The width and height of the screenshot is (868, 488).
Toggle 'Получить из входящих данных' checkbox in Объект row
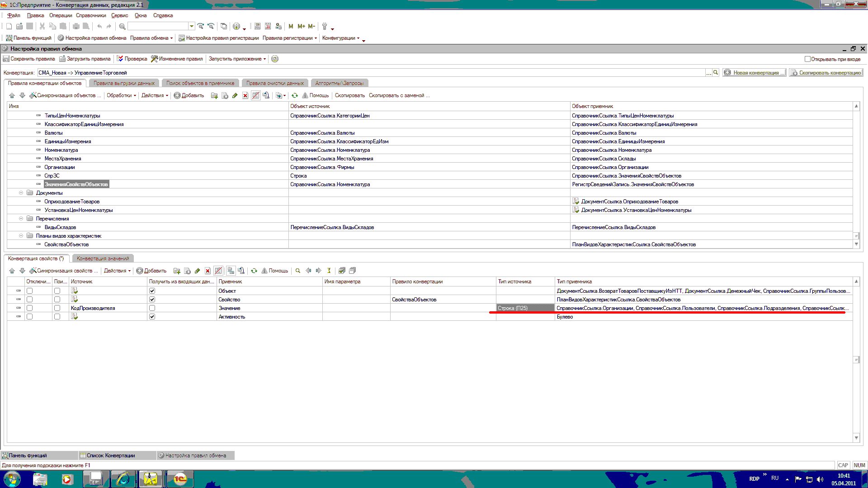(152, 291)
